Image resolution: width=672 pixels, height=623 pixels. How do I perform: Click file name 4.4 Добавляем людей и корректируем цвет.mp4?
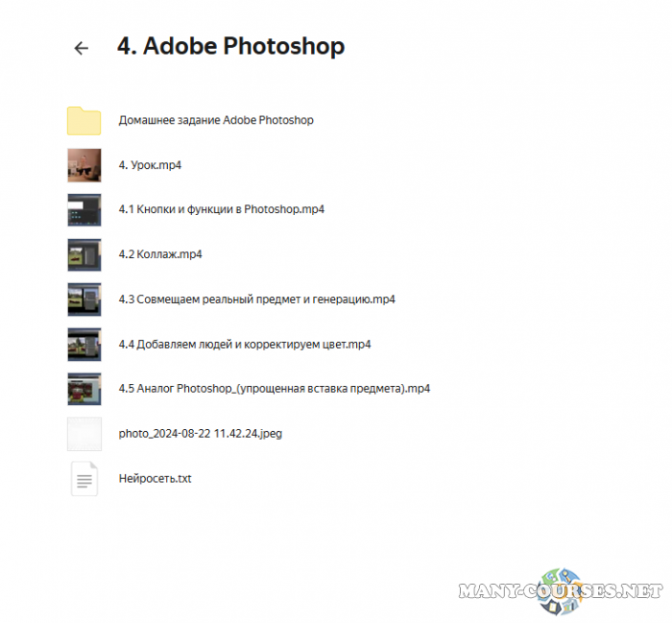tap(245, 345)
